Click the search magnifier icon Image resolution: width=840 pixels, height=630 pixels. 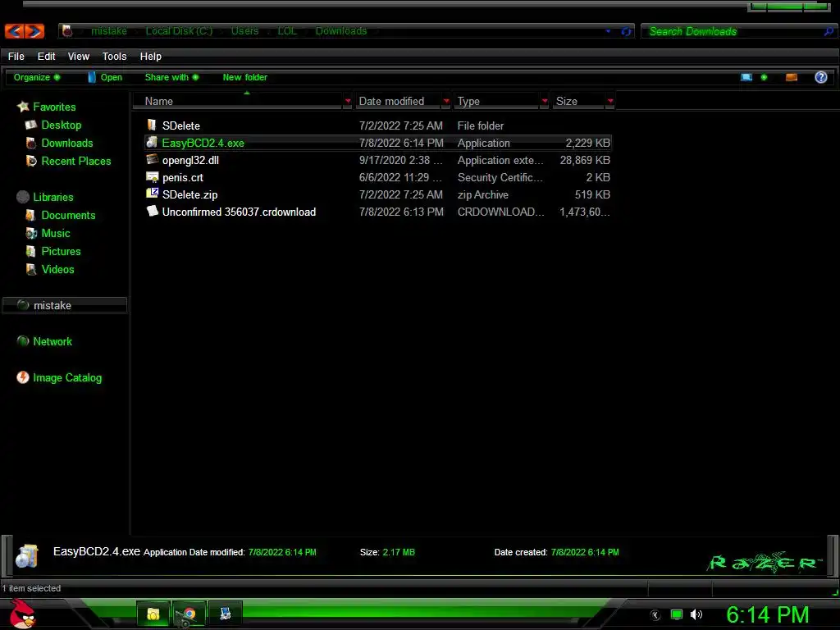point(829,32)
